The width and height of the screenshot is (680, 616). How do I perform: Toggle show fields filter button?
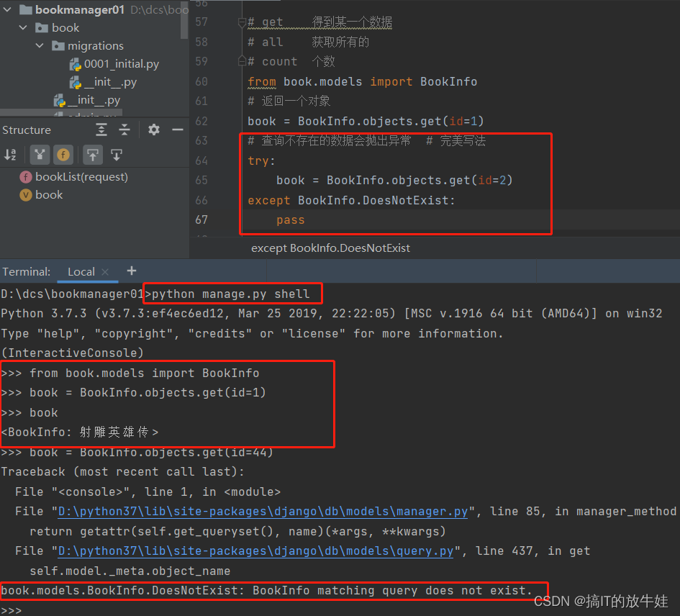[x=63, y=155]
